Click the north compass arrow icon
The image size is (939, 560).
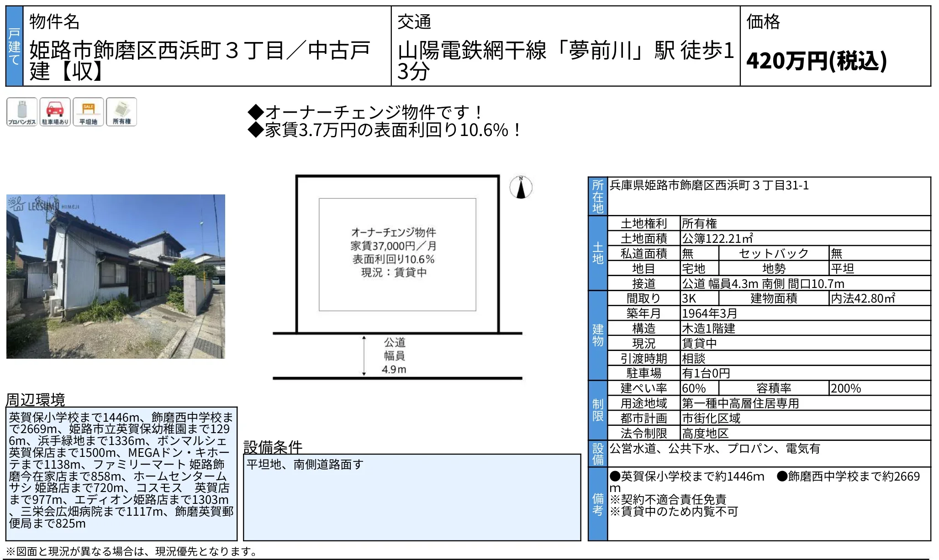coord(521,188)
